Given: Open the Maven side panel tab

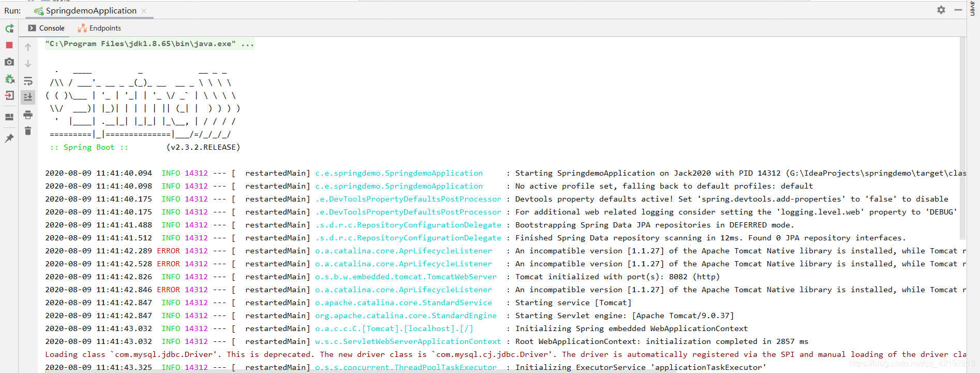Looking at the screenshot, I should pyautogui.click(x=973, y=8).
